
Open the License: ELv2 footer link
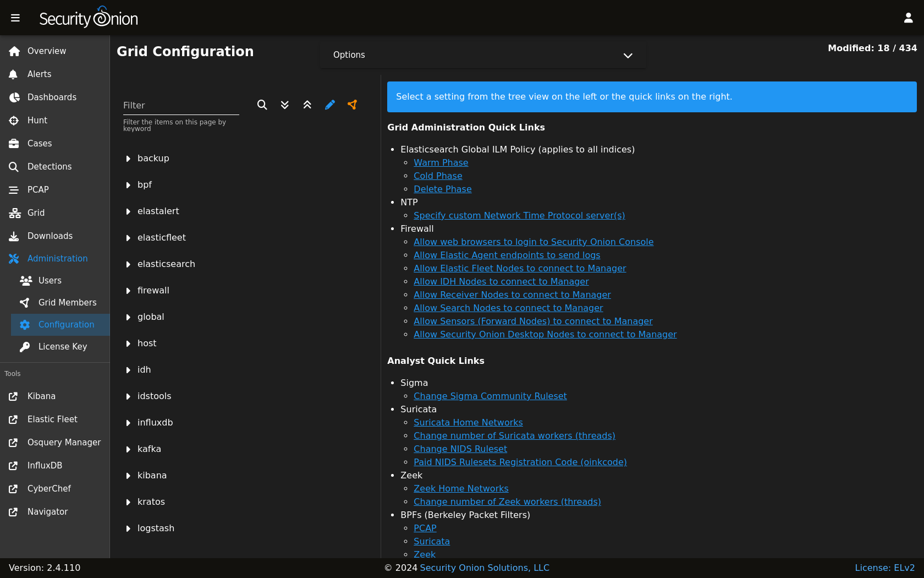tap(884, 568)
